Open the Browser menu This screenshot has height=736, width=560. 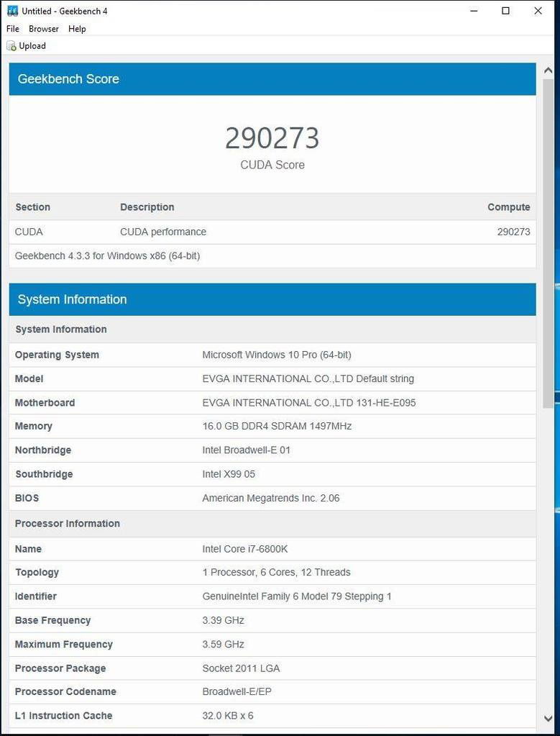point(44,29)
